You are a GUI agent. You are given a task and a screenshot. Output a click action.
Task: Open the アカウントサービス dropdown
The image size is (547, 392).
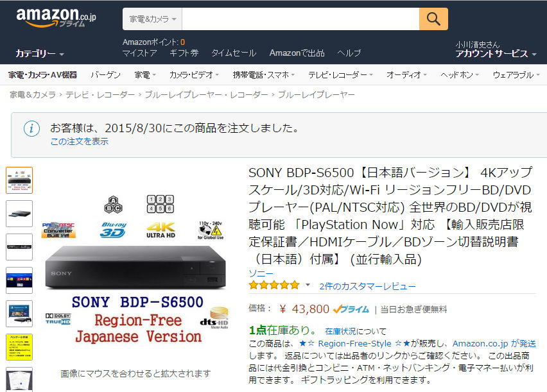(496, 54)
